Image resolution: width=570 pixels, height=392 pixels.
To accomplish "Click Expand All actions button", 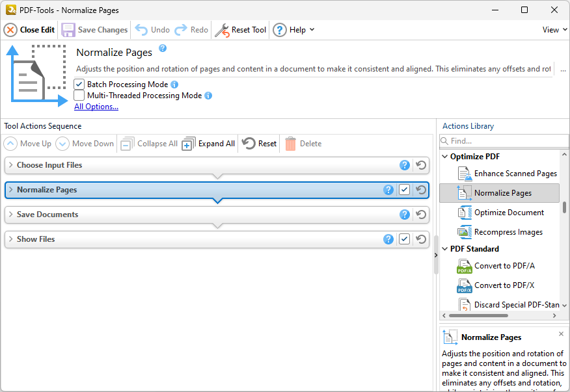I will pyautogui.click(x=209, y=144).
